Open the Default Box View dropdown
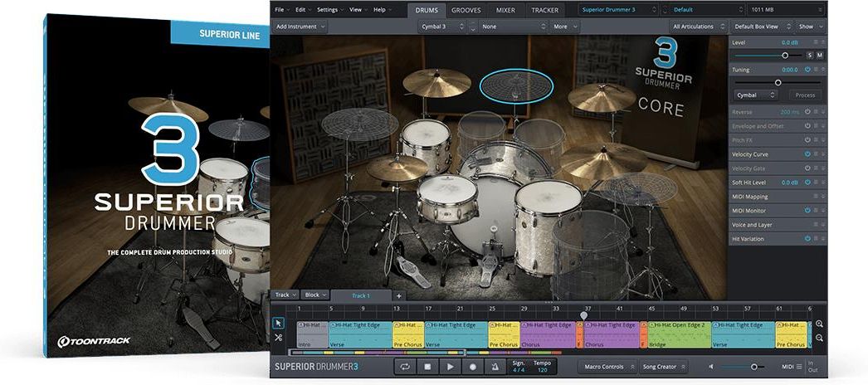The width and height of the screenshot is (868, 385). pos(761,27)
